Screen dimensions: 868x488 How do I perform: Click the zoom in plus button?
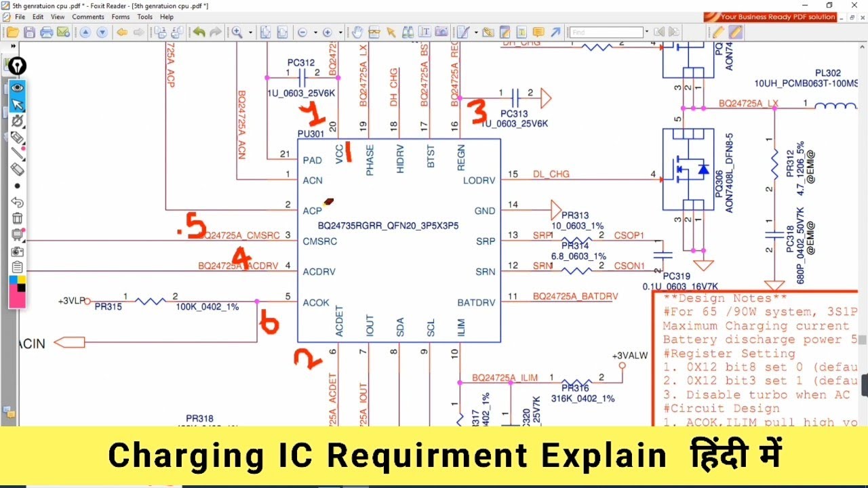coord(328,32)
